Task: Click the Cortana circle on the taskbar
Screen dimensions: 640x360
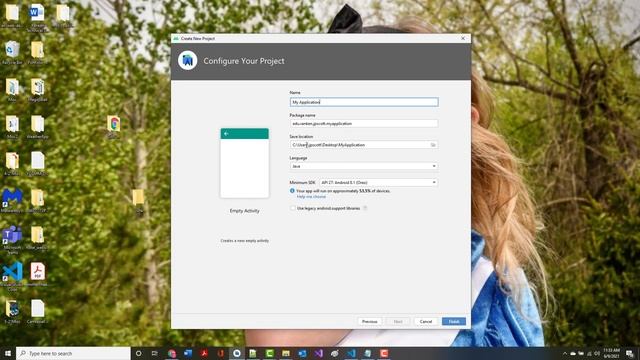Action: 138,353
